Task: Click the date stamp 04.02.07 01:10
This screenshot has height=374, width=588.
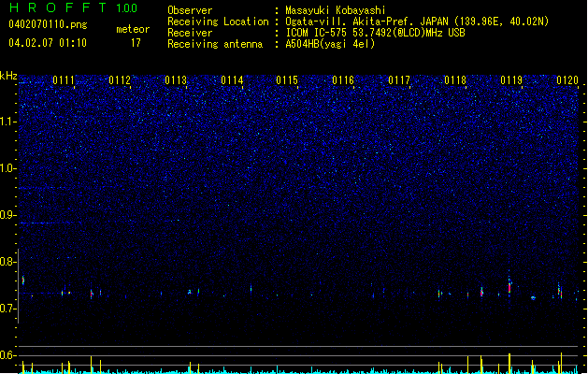Action: coord(48,43)
